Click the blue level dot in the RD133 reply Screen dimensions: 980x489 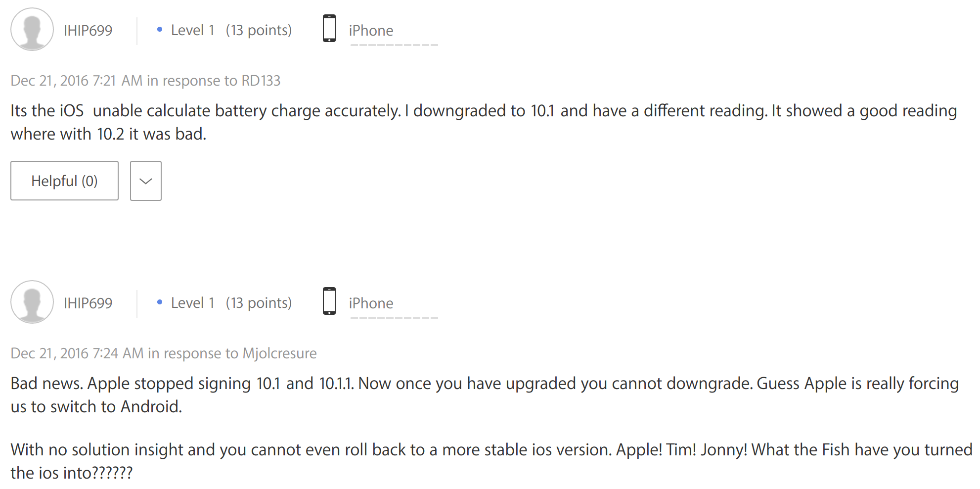pos(159,30)
